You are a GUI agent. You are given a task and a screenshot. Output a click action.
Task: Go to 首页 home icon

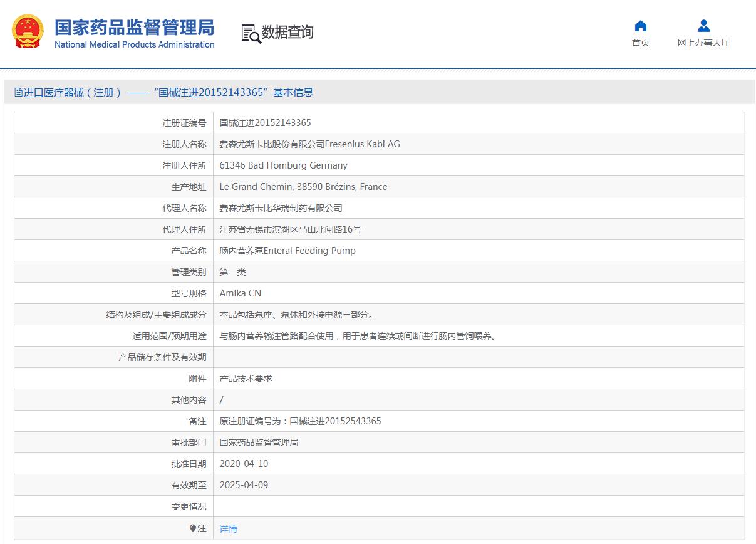(640, 26)
